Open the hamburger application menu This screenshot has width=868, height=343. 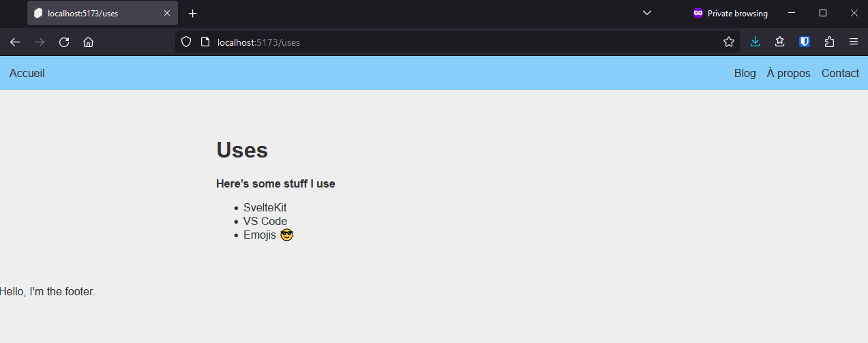pos(854,42)
